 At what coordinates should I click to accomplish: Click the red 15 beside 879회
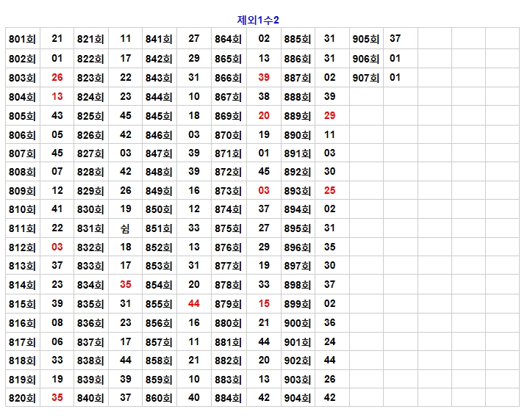tap(264, 303)
